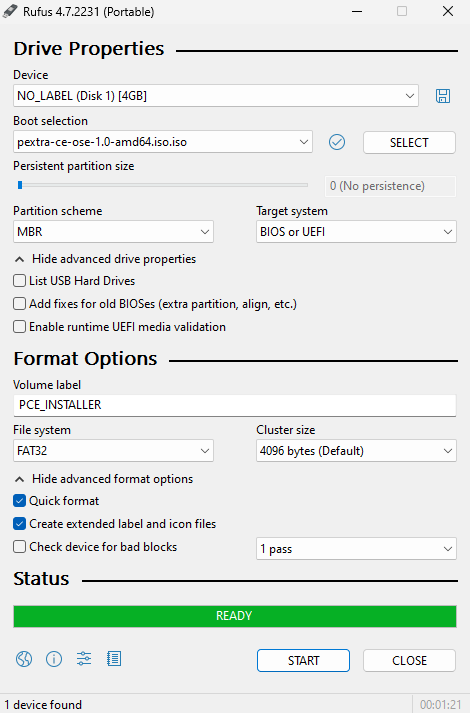Open the Device dropdown list

click(216, 96)
